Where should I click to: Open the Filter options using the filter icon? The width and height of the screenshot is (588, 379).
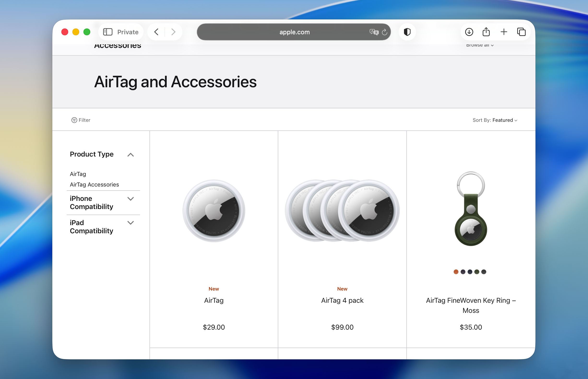tap(81, 120)
